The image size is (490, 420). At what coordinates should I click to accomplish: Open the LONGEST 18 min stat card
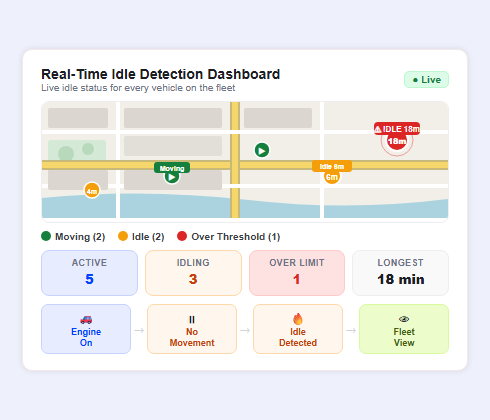400,273
